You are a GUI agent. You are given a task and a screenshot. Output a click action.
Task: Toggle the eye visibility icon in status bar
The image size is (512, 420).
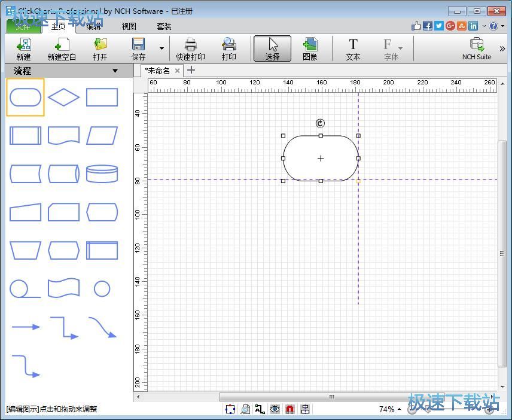pos(275,409)
